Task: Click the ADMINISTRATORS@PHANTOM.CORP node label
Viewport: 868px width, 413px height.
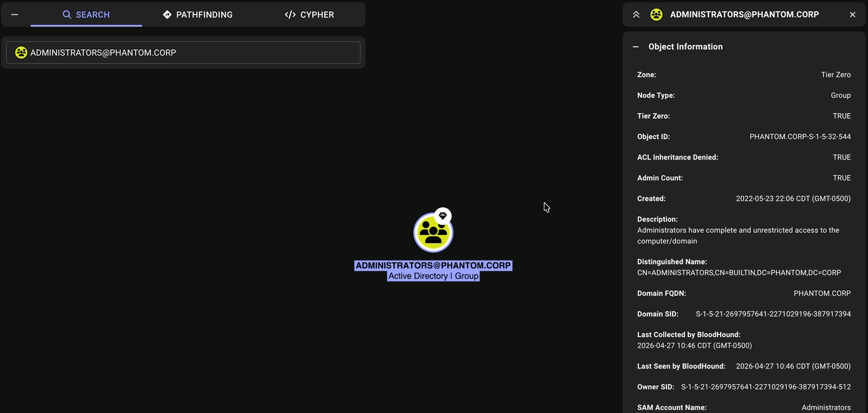Action: pyautogui.click(x=433, y=265)
